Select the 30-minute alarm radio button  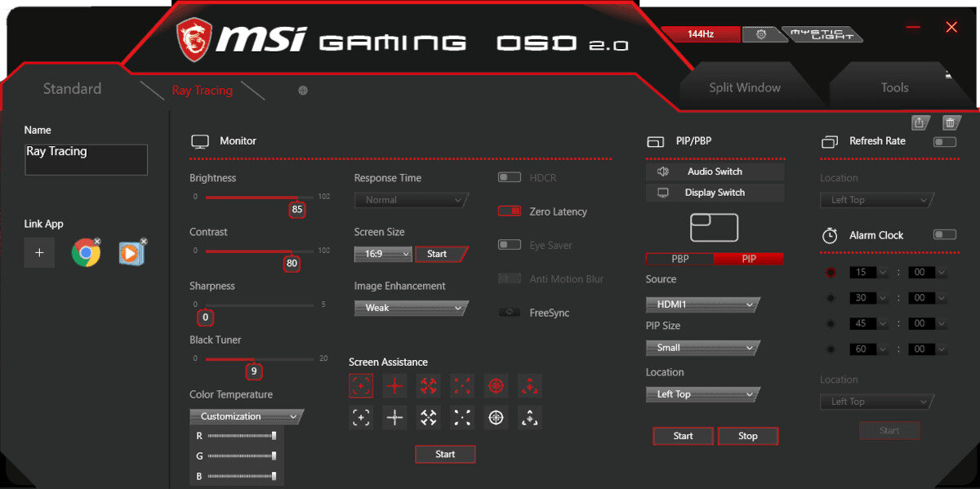pos(831,298)
